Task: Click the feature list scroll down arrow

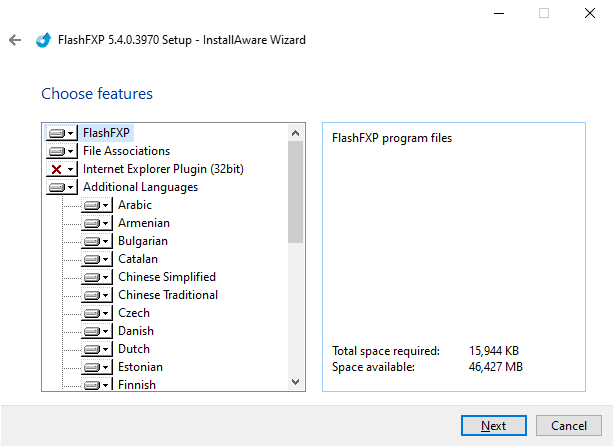Action: point(295,382)
